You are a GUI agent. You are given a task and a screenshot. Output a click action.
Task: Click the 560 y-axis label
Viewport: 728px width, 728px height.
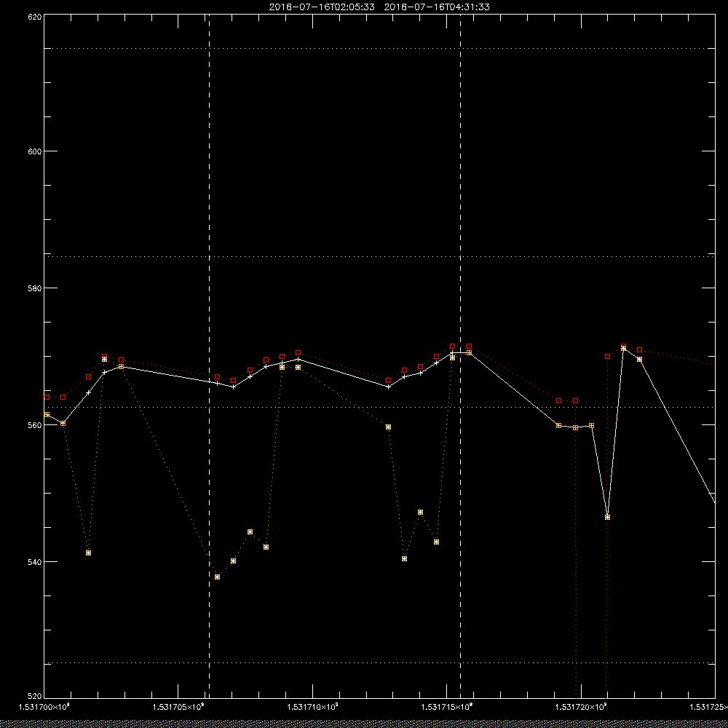(35, 425)
